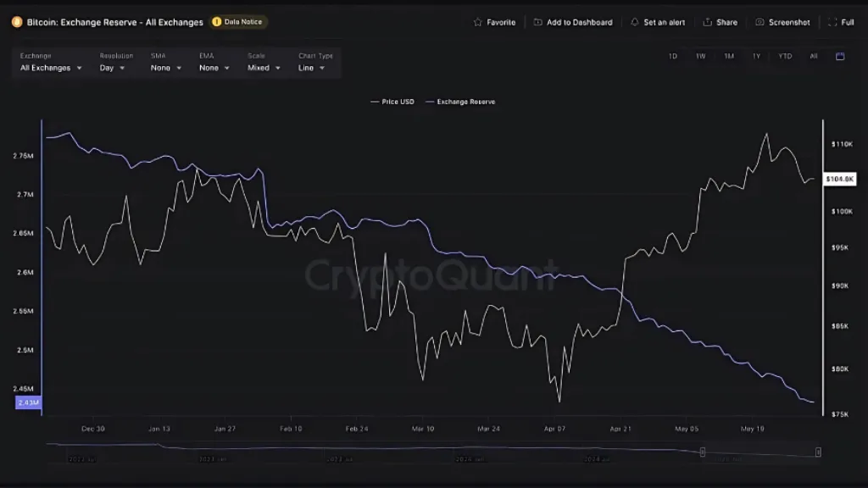Open the Data Notice badge
The image size is (868, 488).
point(238,21)
